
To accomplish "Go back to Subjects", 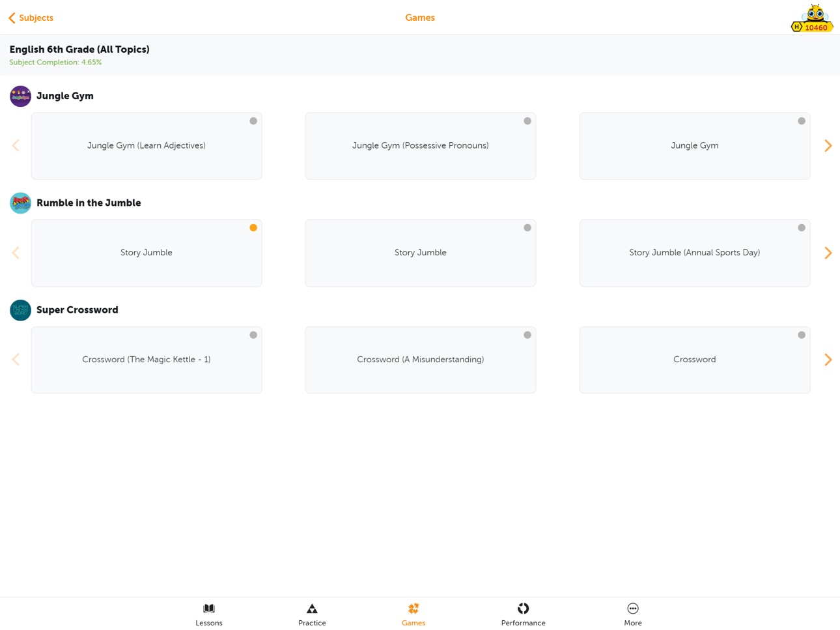I will [31, 18].
